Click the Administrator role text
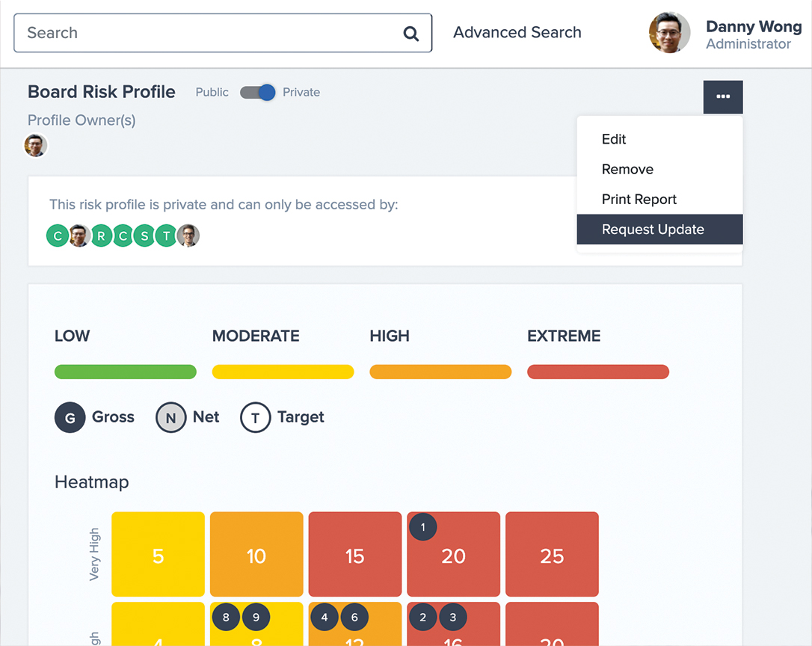 click(x=748, y=44)
